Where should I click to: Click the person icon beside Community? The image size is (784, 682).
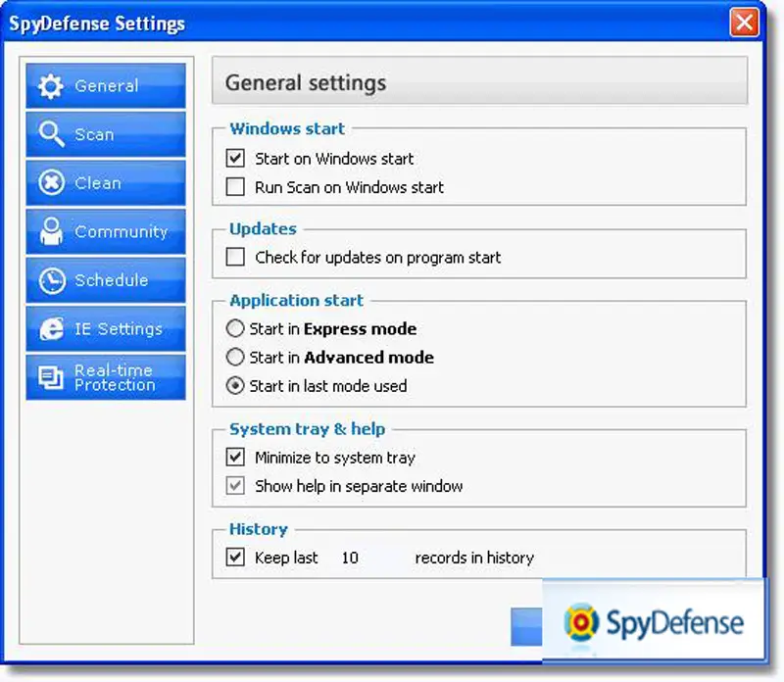[52, 231]
